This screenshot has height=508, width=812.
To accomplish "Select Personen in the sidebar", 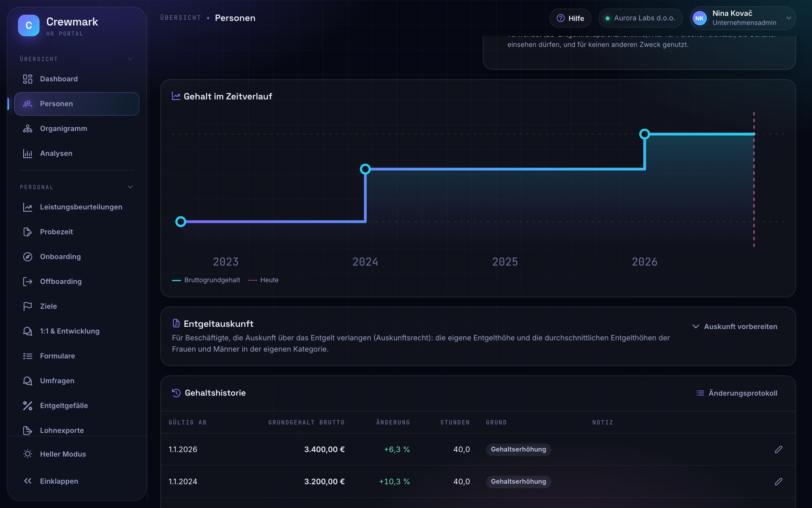I will (77, 104).
